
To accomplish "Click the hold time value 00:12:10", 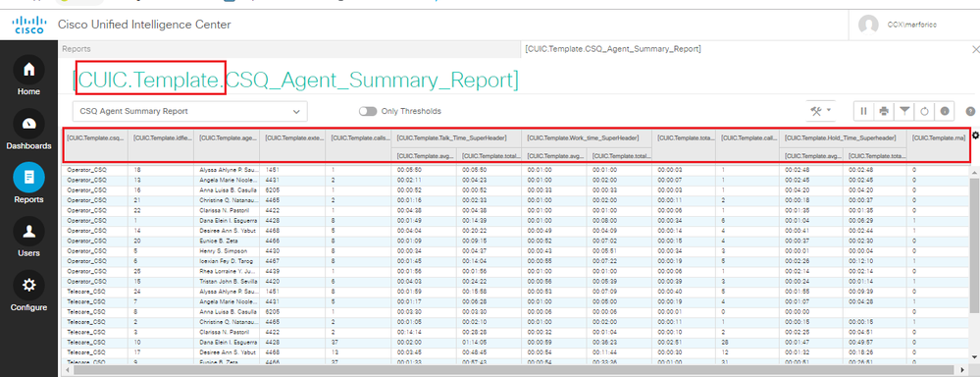I will 860,261.
